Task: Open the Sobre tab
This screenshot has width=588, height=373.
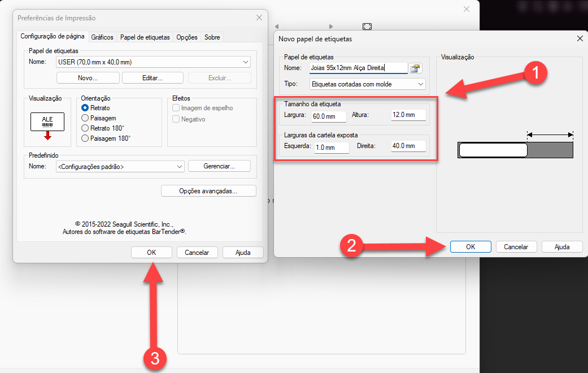Action: pos(212,37)
